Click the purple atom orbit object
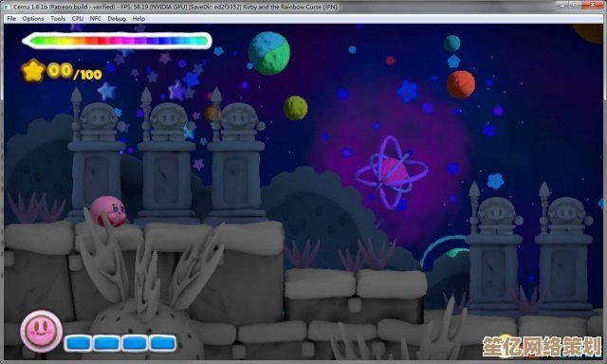This screenshot has height=364, width=607. coord(392,173)
